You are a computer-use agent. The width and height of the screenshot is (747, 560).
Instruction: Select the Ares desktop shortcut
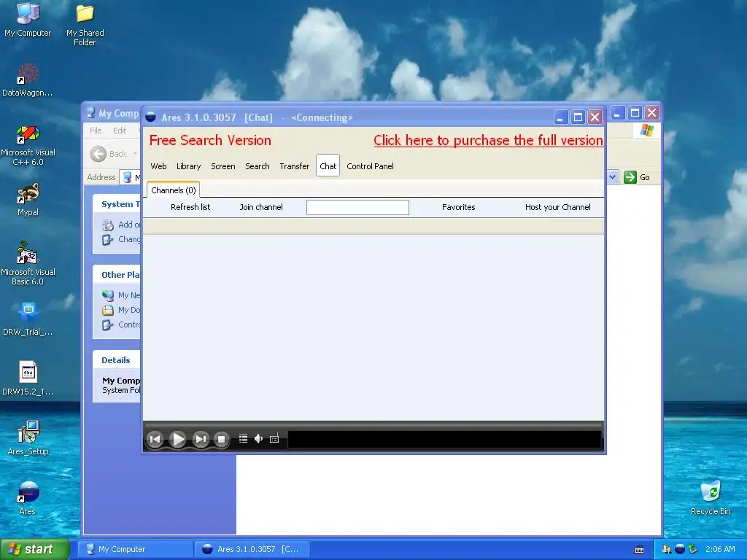click(x=28, y=497)
